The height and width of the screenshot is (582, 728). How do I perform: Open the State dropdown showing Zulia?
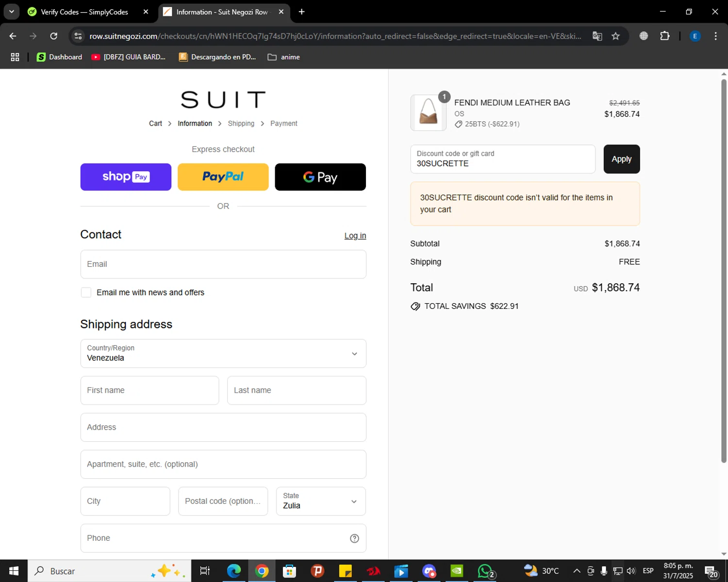[321, 501]
